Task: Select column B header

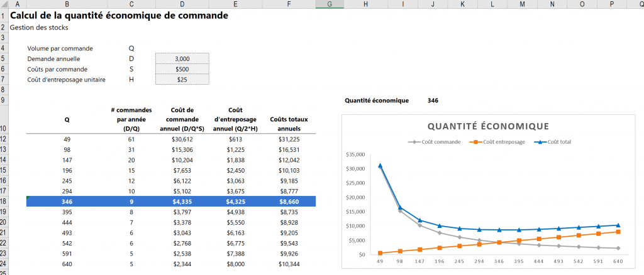Action: (x=67, y=4)
